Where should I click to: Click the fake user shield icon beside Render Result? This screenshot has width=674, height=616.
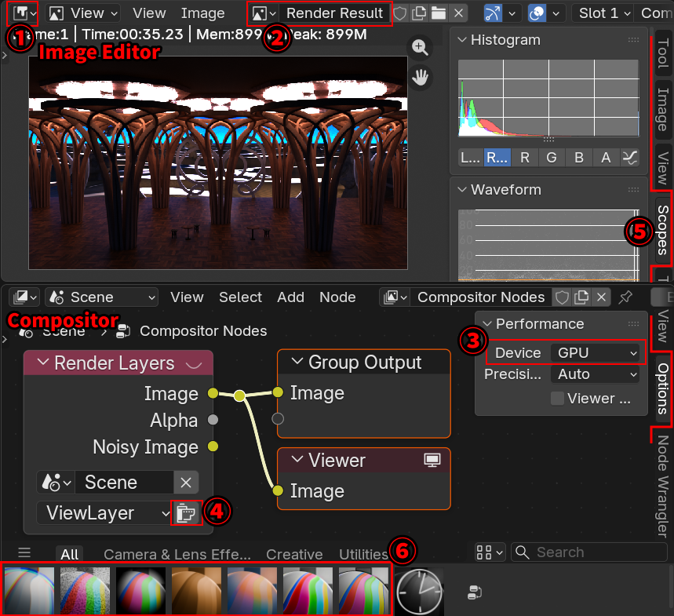tap(400, 13)
